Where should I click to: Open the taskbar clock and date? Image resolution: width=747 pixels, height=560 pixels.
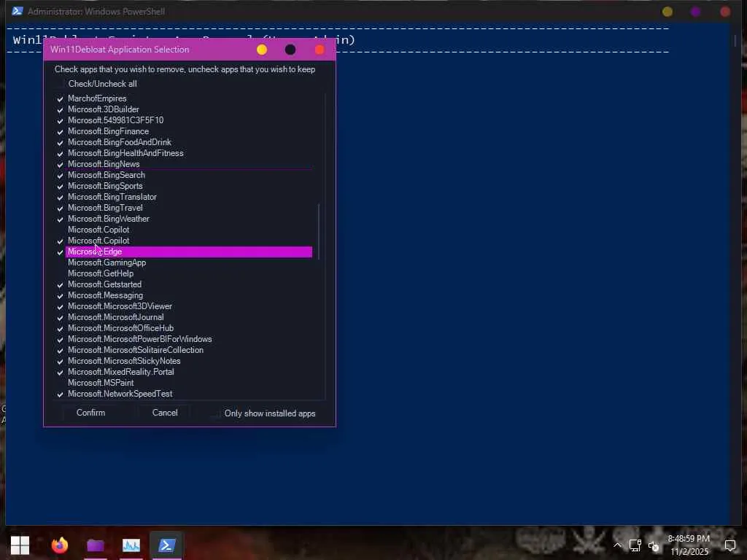point(689,545)
